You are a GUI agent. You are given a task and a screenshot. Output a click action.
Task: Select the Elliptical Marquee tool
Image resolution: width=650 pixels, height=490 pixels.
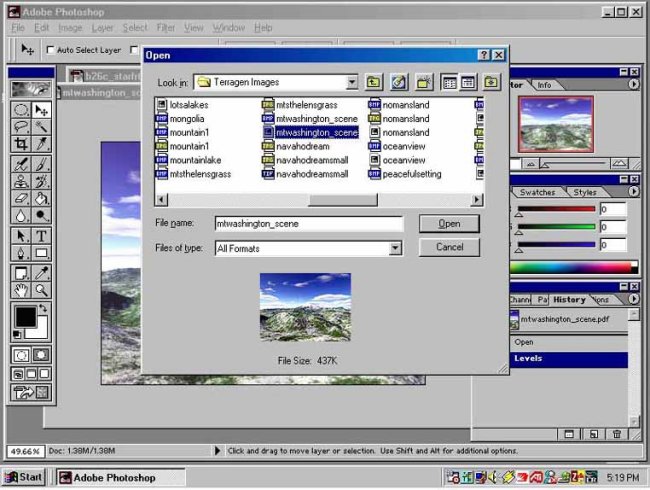point(21,110)
